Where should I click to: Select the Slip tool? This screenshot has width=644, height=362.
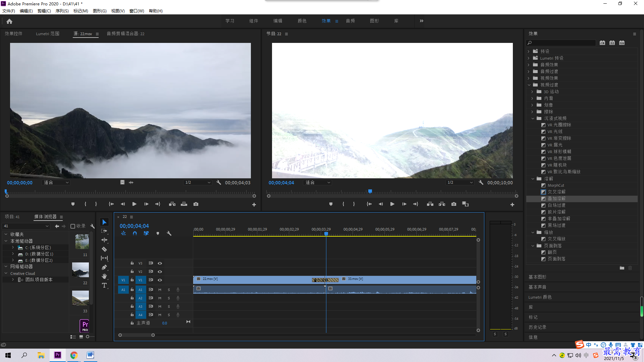click(x=104, y=258)
